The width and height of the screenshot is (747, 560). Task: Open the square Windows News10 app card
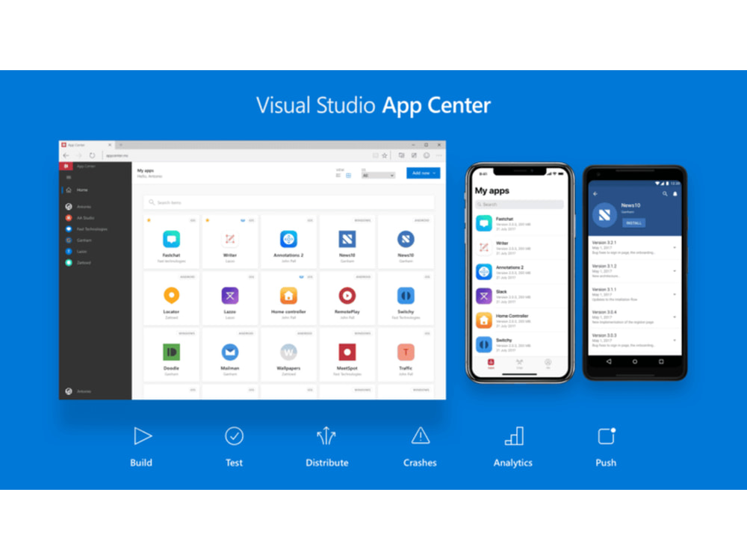click(x=347, y=242)
